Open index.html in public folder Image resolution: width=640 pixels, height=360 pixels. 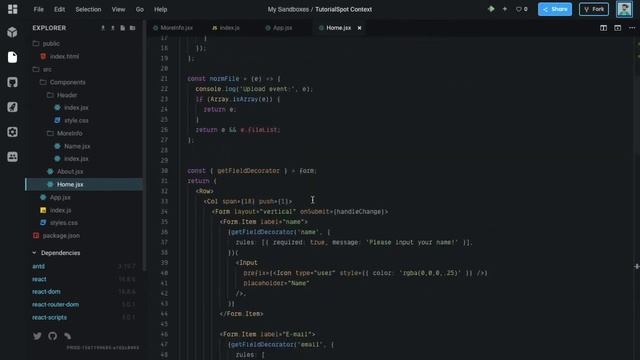64,56
